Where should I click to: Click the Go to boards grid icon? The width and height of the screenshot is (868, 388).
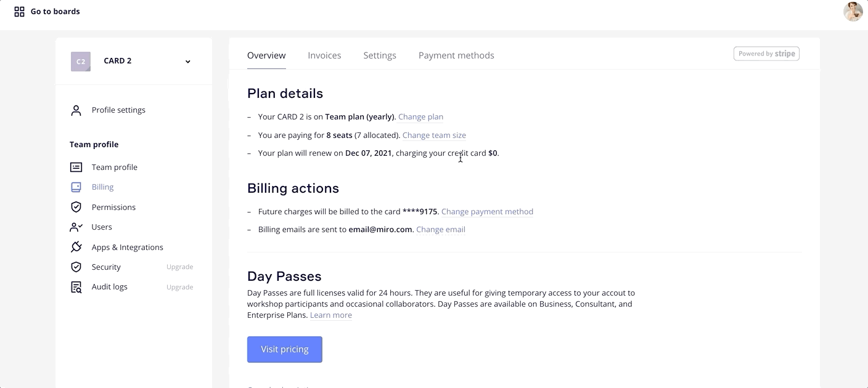[20, 12]
